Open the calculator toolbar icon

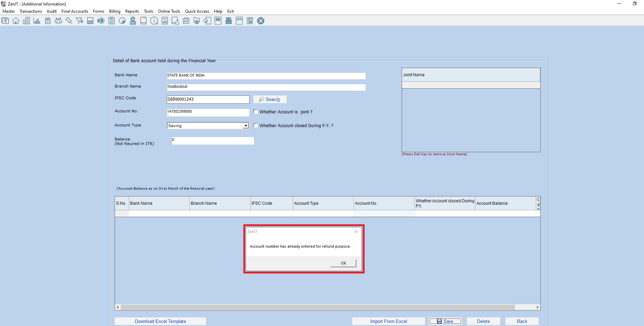112,21
